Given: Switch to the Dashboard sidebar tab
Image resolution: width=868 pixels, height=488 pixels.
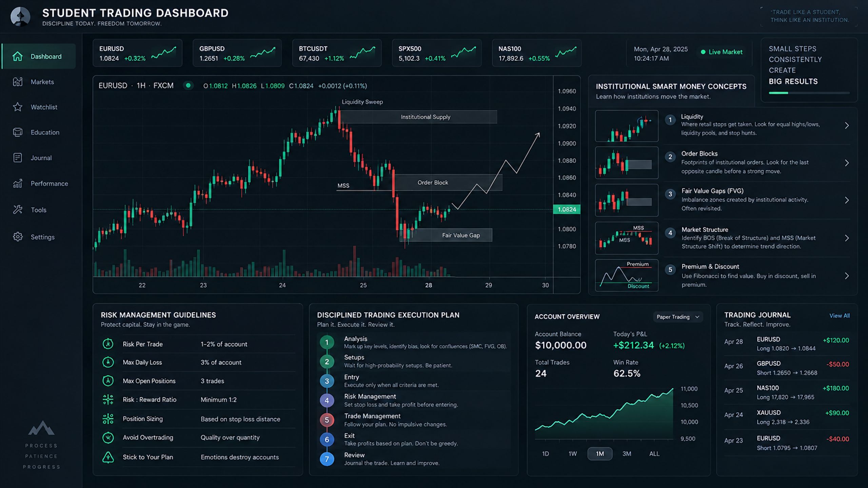Looking at the screenshot, I should coord(39,56).
